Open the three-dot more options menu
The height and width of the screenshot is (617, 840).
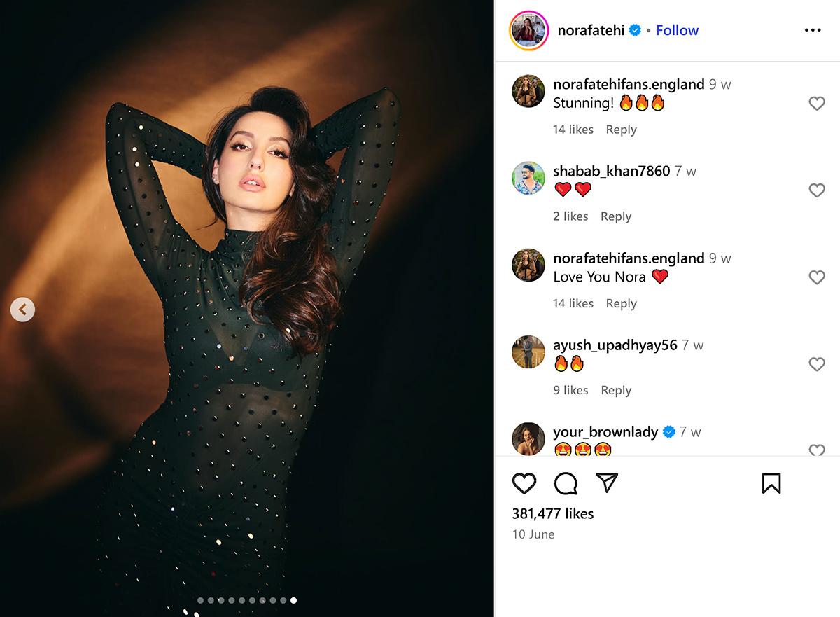[x=813, y=30]
